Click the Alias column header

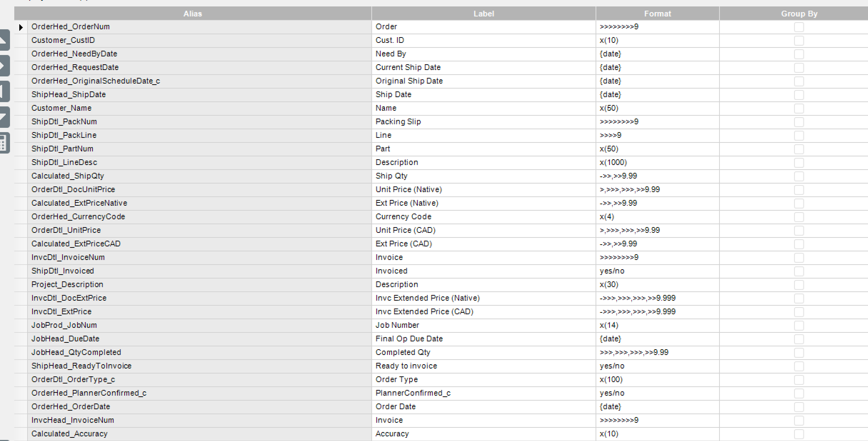click(x=193, y=14)
